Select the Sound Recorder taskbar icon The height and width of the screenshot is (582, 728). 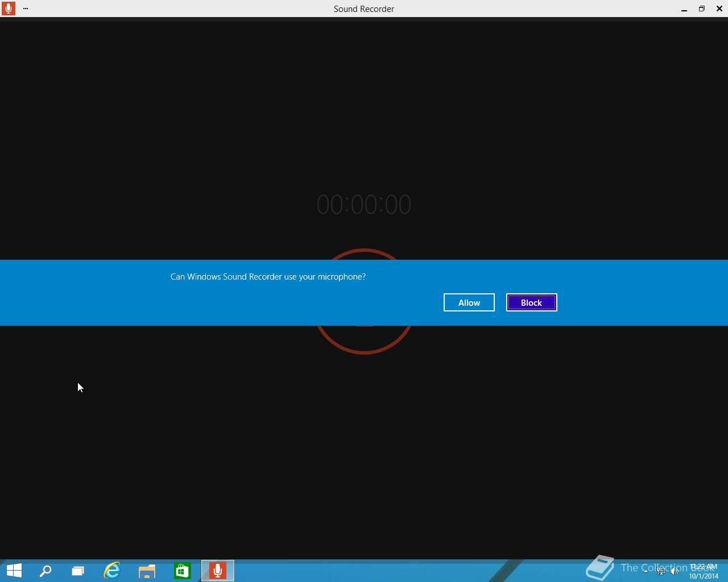[218, 571]
